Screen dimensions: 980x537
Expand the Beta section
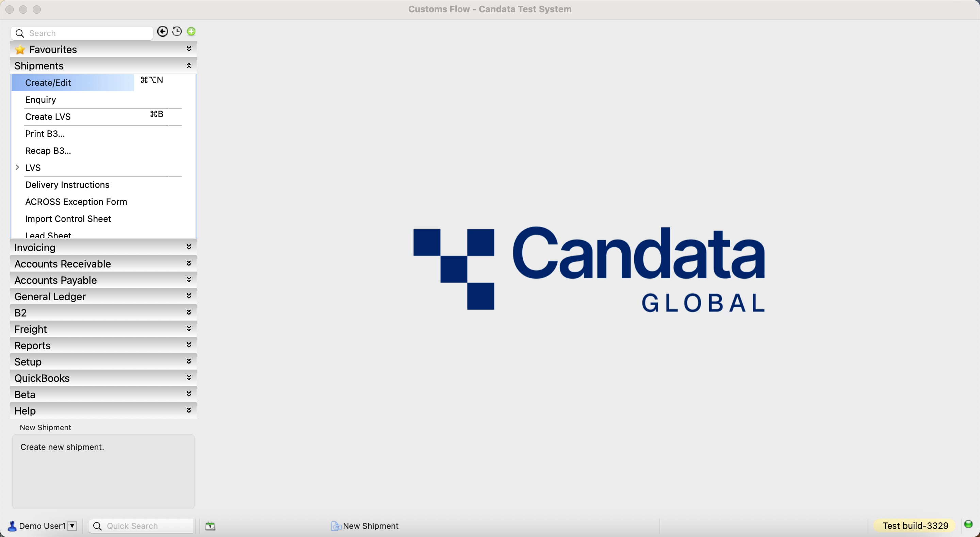click(x=189, y=394)
